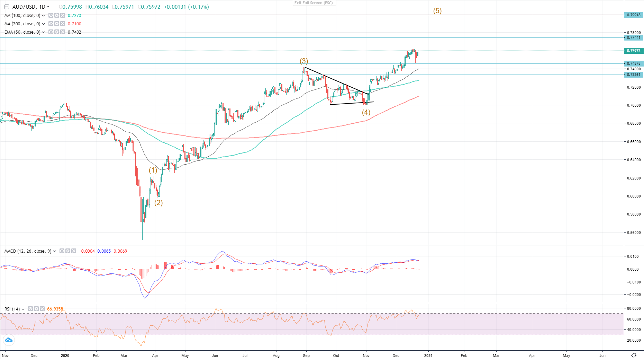This screenshot has height=359, width=644.
Task: Expand the RSI (14) dropdown arrow
Action: (23, 309)
